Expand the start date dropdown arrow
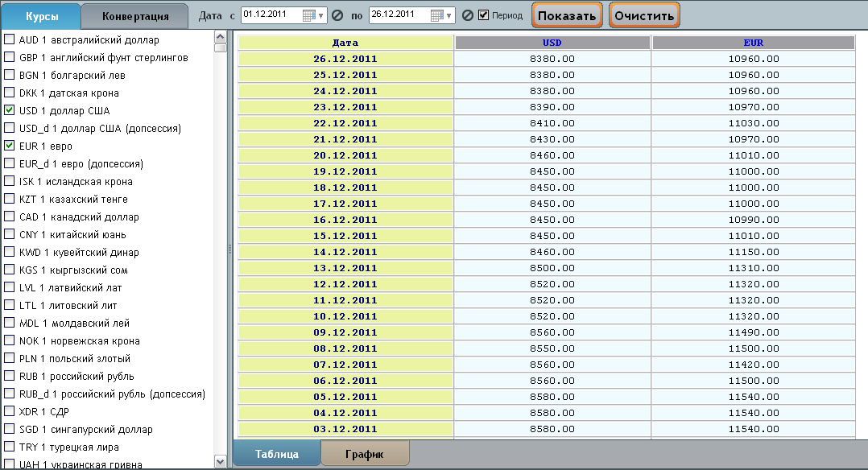 [x=321, y=15]
